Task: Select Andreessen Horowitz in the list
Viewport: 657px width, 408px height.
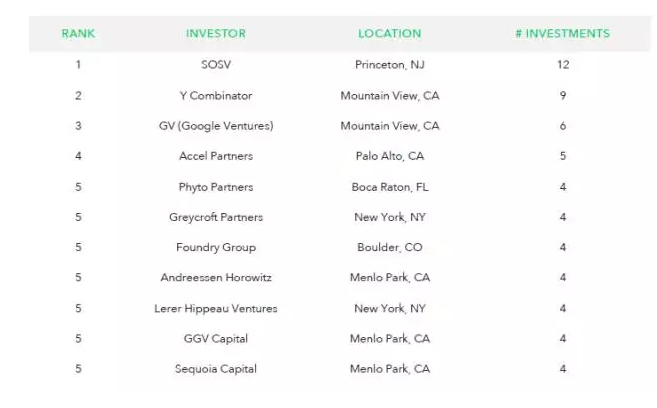Action: [x=216, y=277]
